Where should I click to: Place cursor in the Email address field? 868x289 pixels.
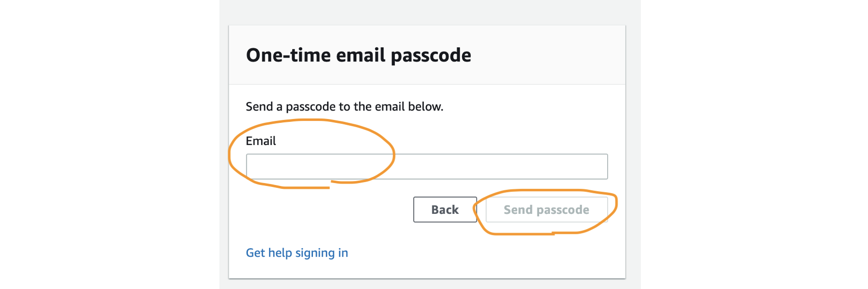coord(427,167)
